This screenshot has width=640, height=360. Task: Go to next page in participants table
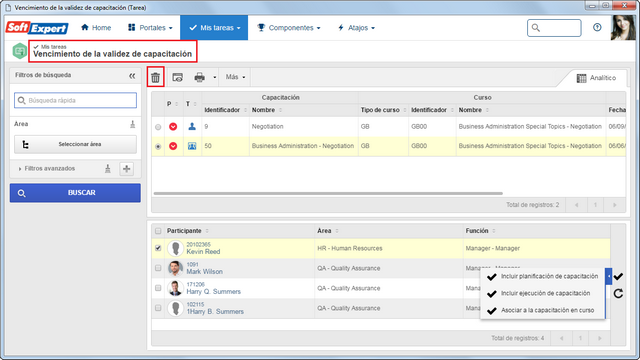pos(600,338)
